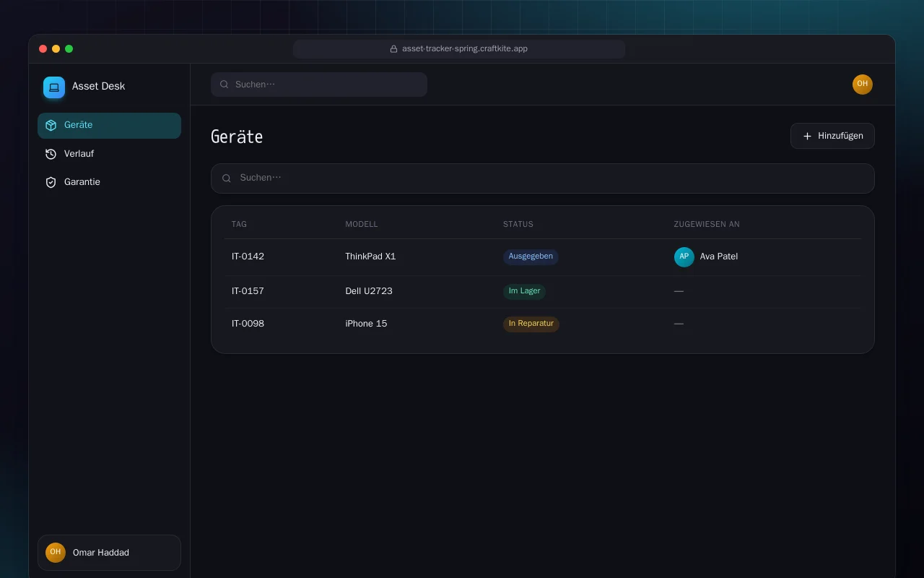The image size is (924, 578).
Task: Click the ThinkPad X1 model cell
Action: (x=370, y=256)
